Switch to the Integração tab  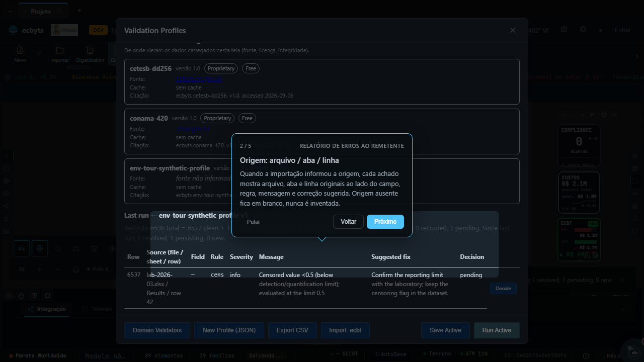pos(47,309)
